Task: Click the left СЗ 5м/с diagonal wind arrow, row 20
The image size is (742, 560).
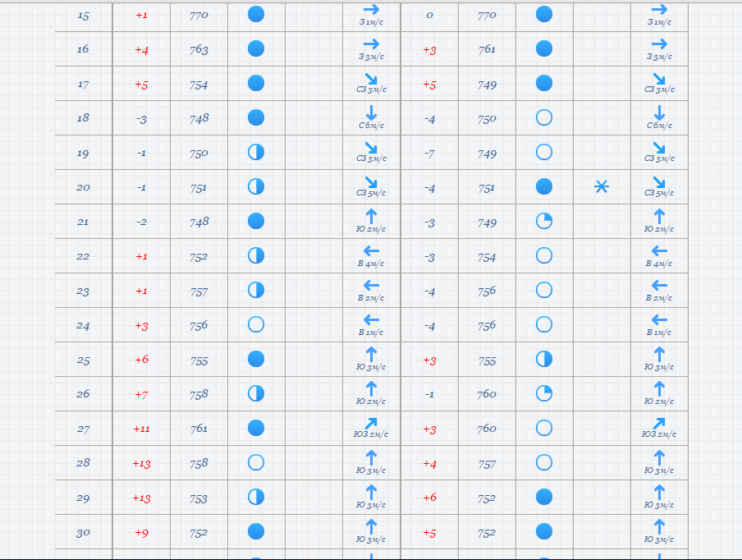Action: pyautogui.click(x=371, y=182)
